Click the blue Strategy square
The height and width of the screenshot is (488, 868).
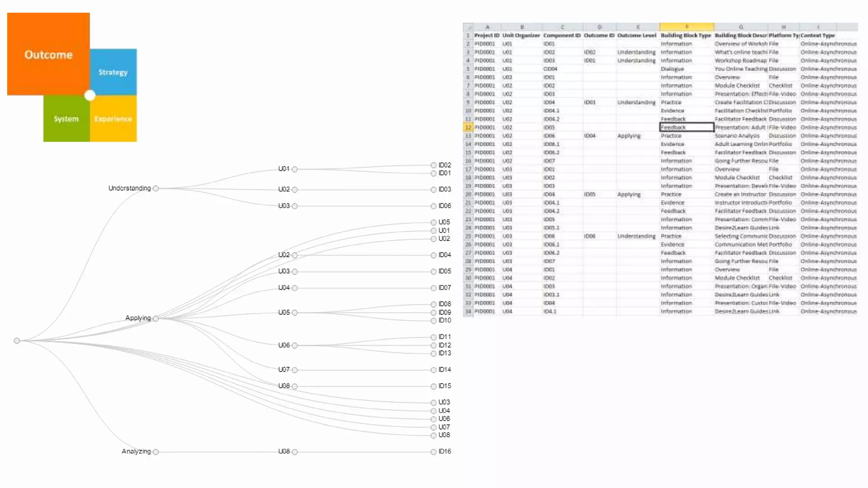click(x=113, y=72)
